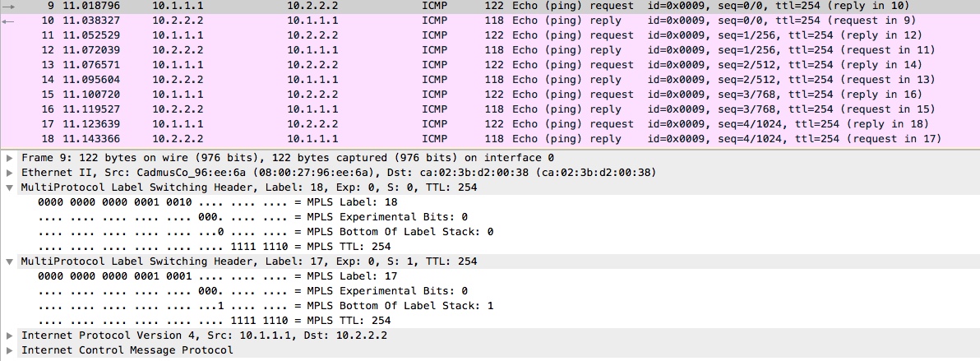980x361 pixels.
Task: Collapse the MPLS Label 17 header
Action: (x=9, y=261)
